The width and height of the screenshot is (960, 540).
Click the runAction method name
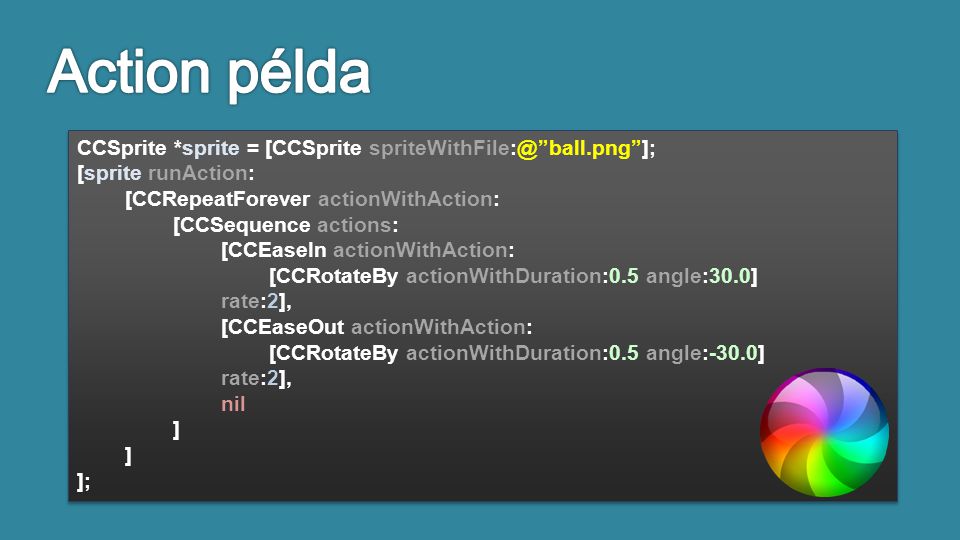(x=198, y=173)
